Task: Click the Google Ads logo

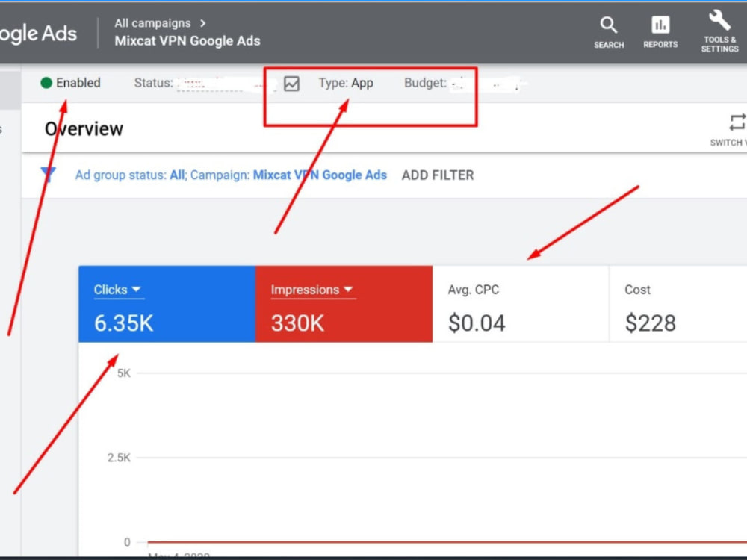Action: (x=38, y=34)
